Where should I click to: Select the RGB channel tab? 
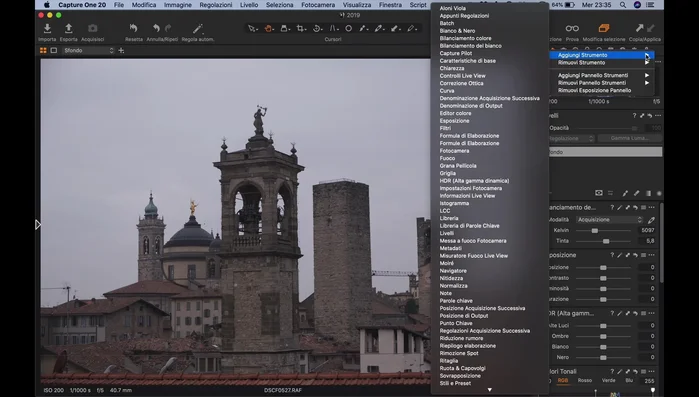563,381
